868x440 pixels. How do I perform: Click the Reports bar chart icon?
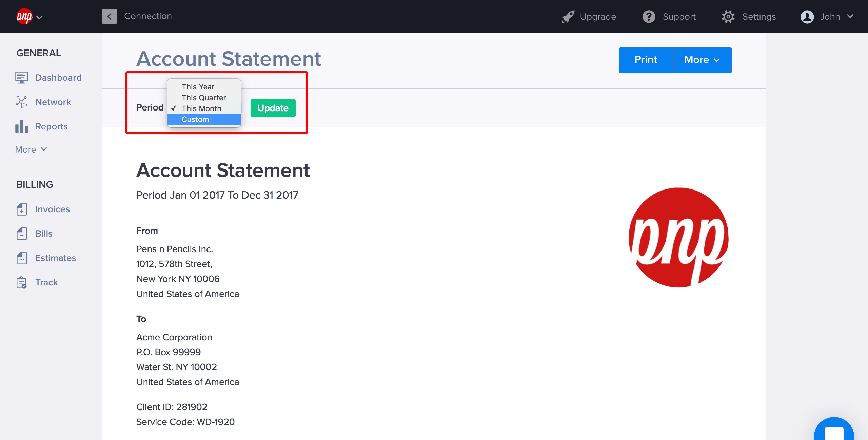pyautogui.click(x=22, y=126)
